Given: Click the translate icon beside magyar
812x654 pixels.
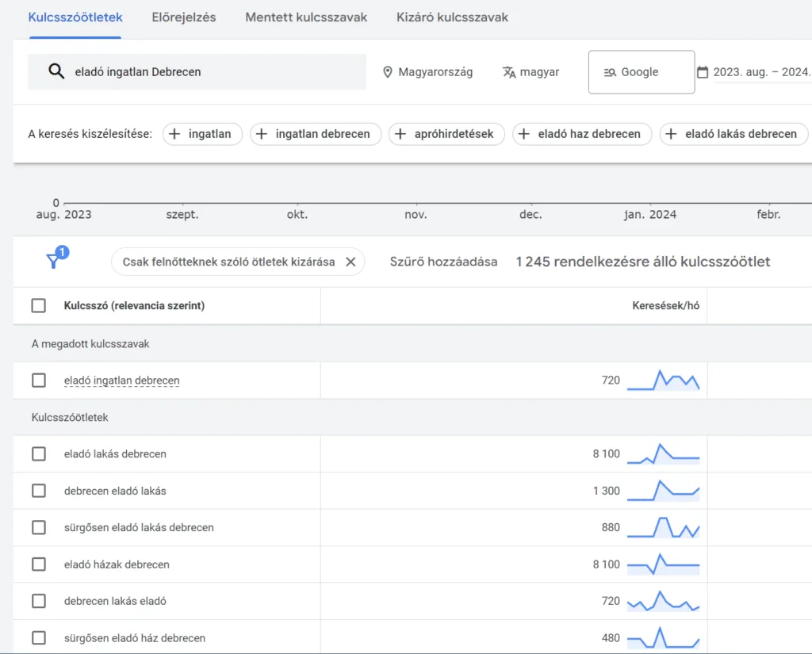Looking at the screenshot, I should tap(509, 72).
